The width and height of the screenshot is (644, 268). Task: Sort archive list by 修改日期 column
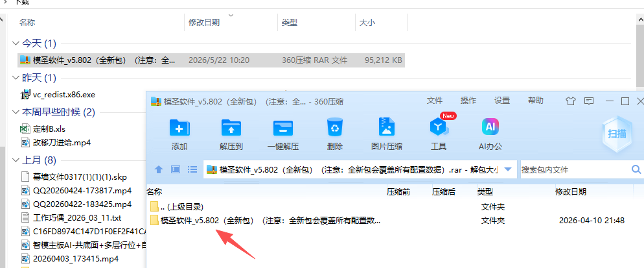click(x=571, y=191)
